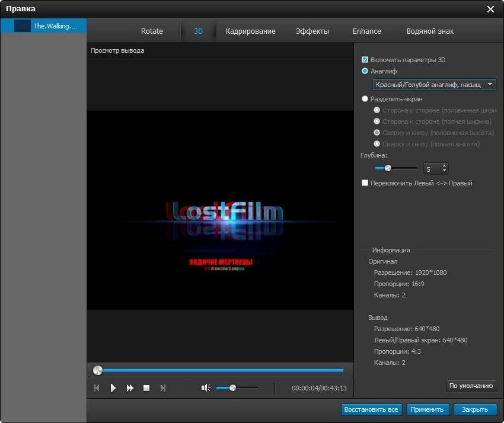Click the Глубина depth slider handle
Viewport: 504px width, 423px height.
pos(388,168)
